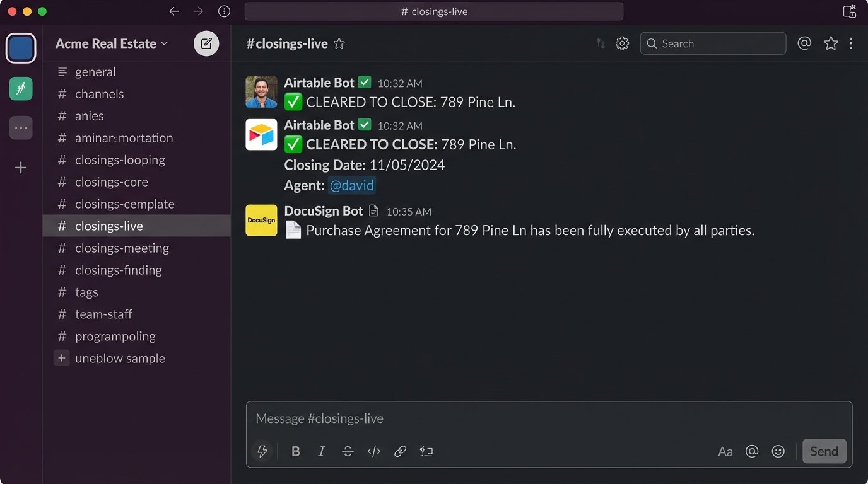This screenshot has width=868, height=484.
Task: Click inside the Search field
Action: (713, 43)
